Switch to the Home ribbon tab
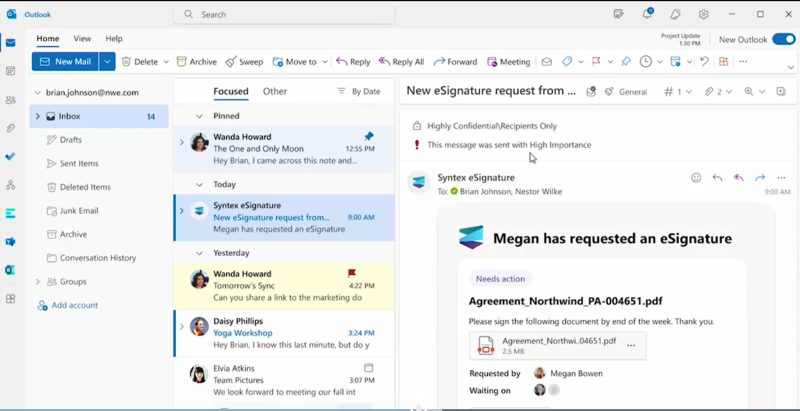 [47, 39]
